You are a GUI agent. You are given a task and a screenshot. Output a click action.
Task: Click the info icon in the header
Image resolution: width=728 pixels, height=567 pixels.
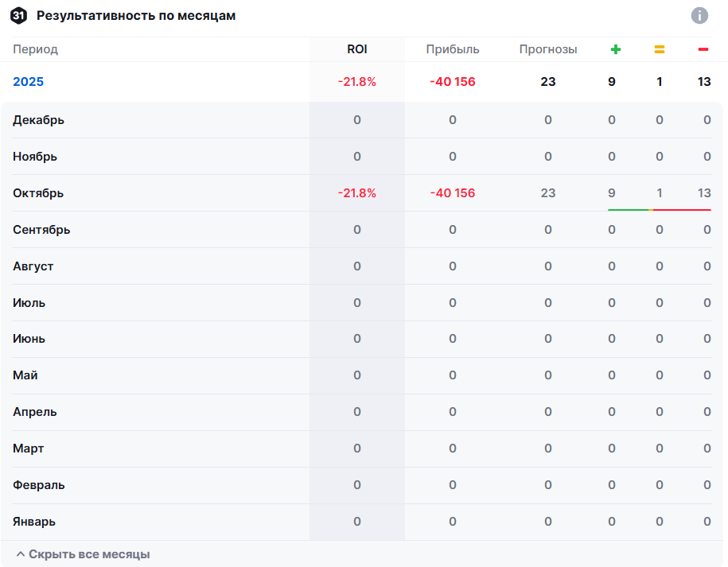(x=699, y=15)
